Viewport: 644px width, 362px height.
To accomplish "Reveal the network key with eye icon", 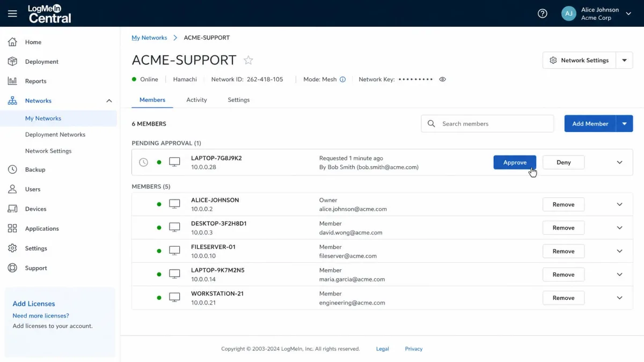I will tap(443, 79).
